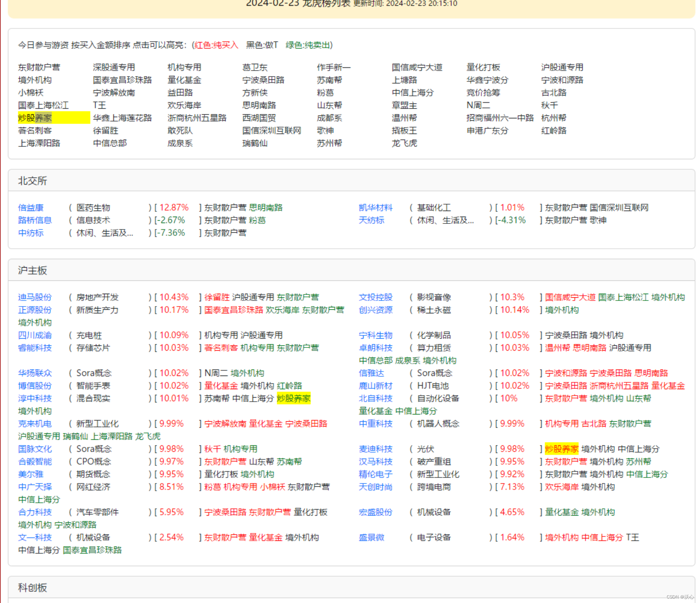Select 招商福州六一中路 trader
Screen dimensions: 700x603
(x=500, y=118)
